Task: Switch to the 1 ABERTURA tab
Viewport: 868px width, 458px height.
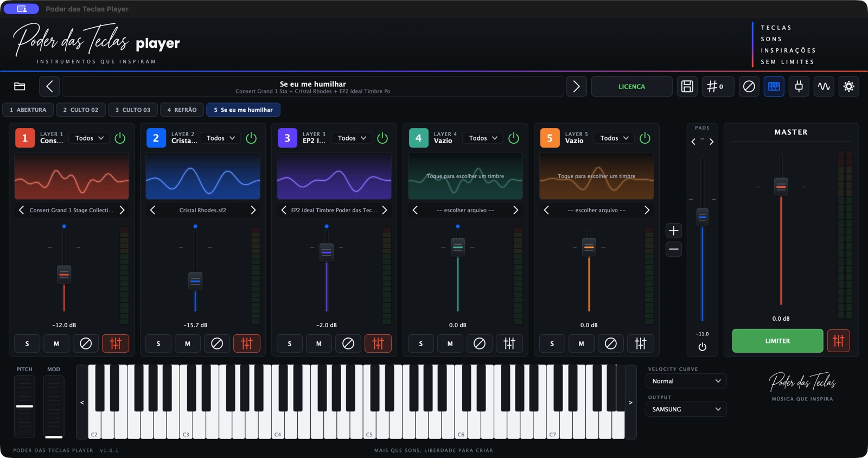Action: coord(28,110)
